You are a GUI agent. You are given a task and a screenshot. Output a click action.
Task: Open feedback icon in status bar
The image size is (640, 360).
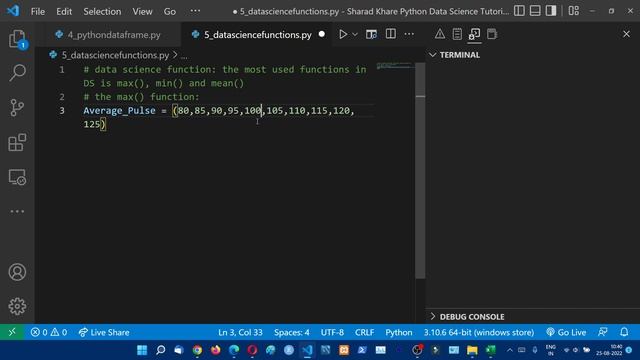[603, 332]
